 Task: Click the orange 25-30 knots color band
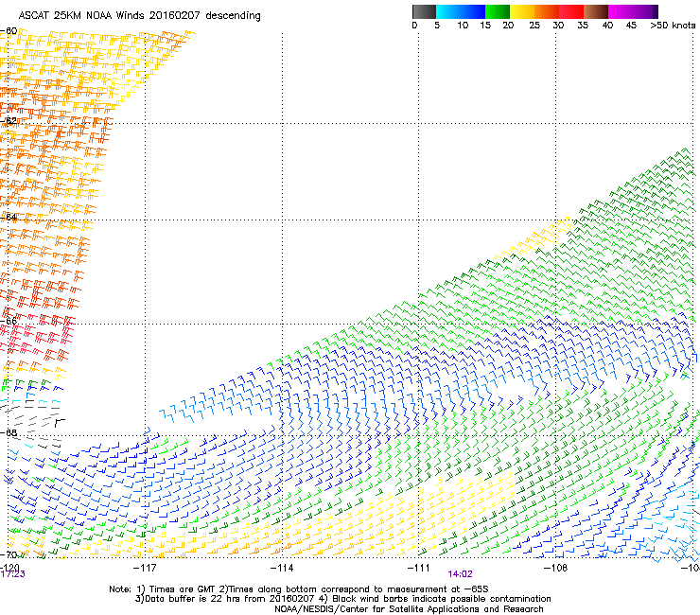tap(547, 11)
